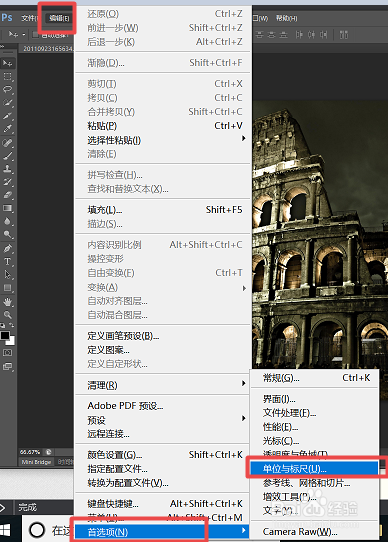Select the Clone Stamp tool

(x=7, y=169)
